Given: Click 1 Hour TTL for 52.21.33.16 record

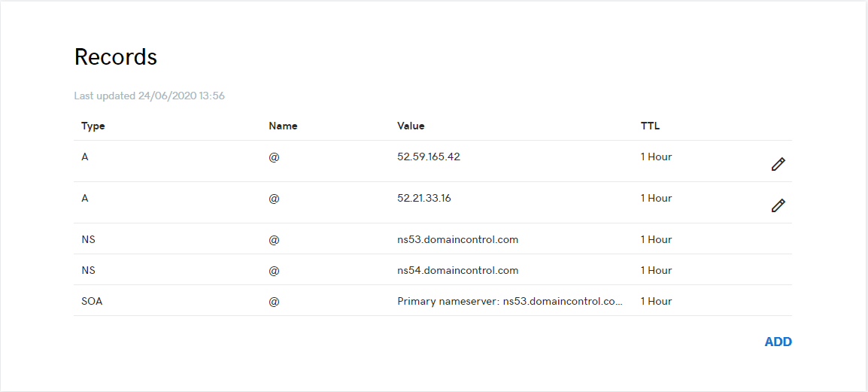Looking at the screenshot, I should 656,198.
